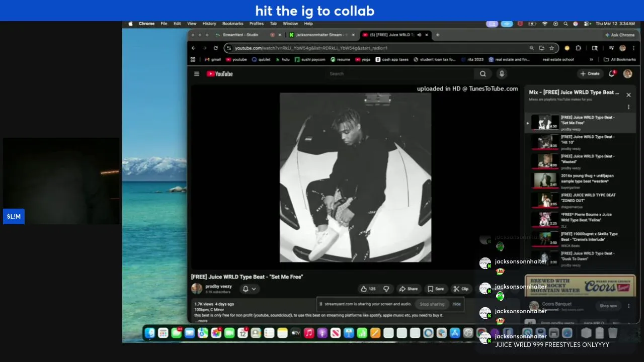
Task: Click the Share button under the video
Action: point(408,289)
